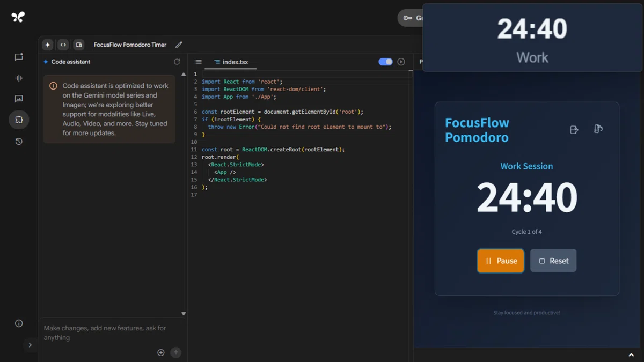Open the audio waveform icon in sidebar

pyautogui.click(x=19, y=78)
